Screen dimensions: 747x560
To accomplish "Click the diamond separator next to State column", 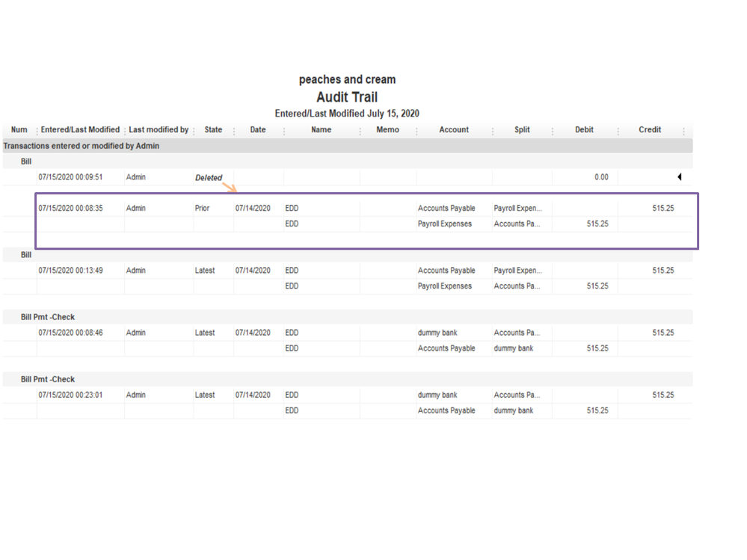I will point(233,129).
